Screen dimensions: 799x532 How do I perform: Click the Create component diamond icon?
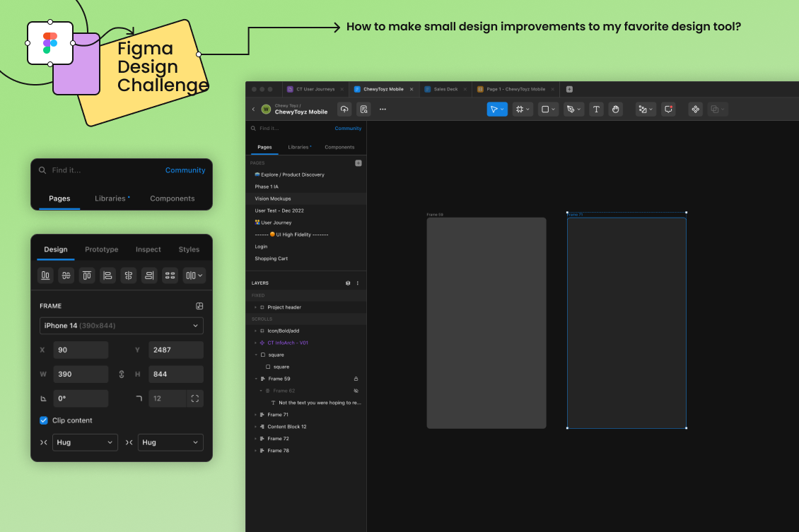(695, 109)
